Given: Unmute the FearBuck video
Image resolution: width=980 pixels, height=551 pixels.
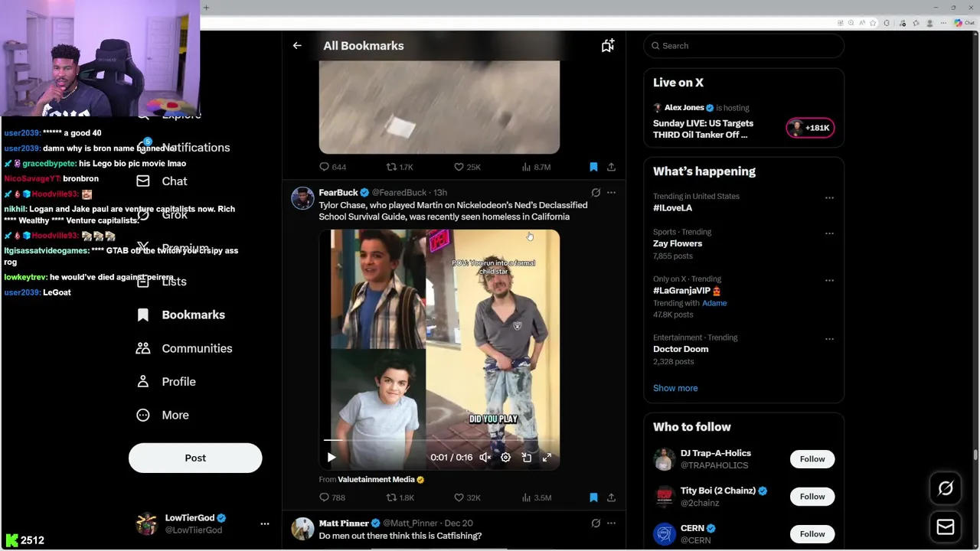Looking at the screenshot, I should (x=485, y=458).
